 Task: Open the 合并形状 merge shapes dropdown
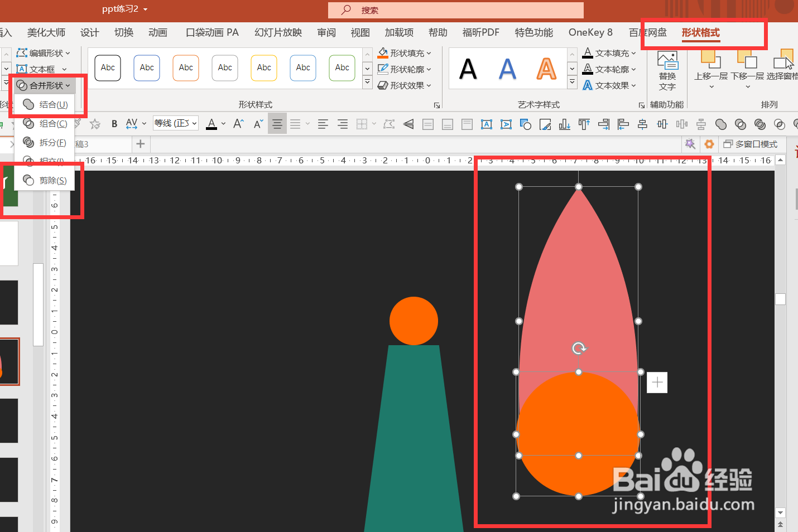(x=44, y=85)
